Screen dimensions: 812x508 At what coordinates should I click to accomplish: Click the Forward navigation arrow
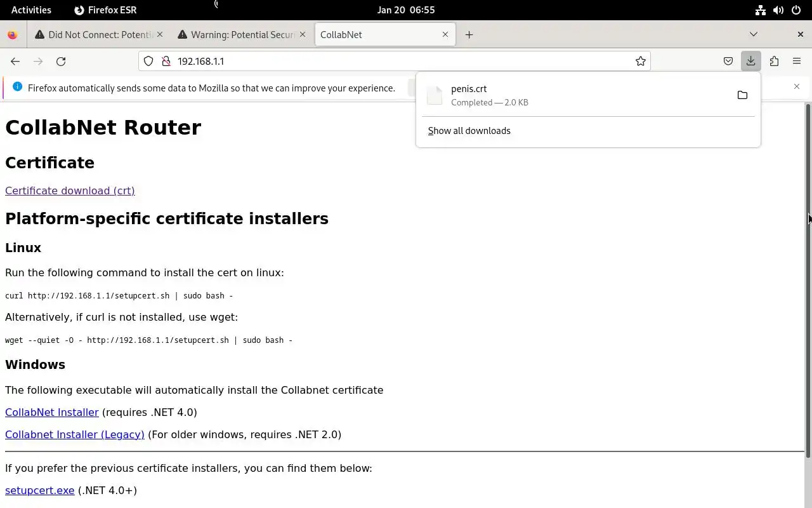pyautogui.click(x=38, y=61)
